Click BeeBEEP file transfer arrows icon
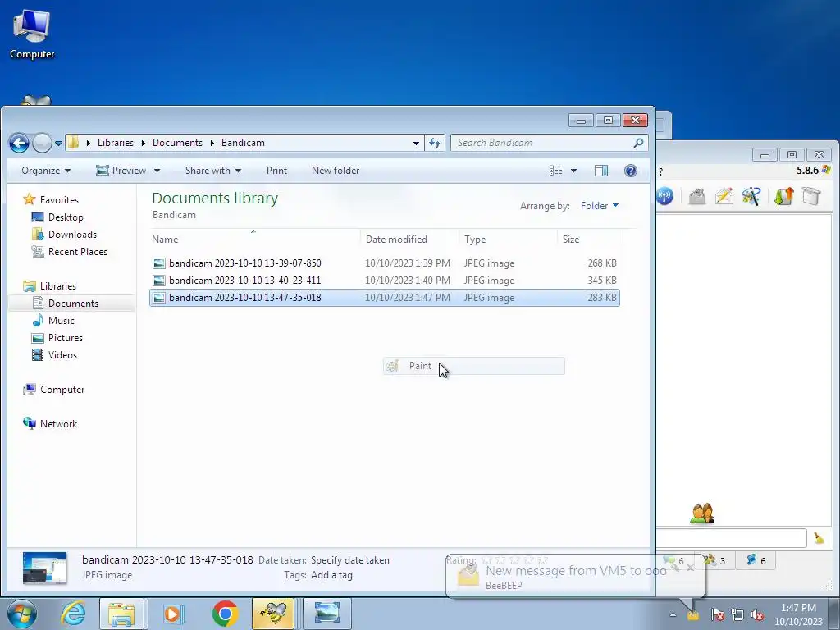Image resolution: width=840 pixels, height=630 pixels. click(783, 196)
